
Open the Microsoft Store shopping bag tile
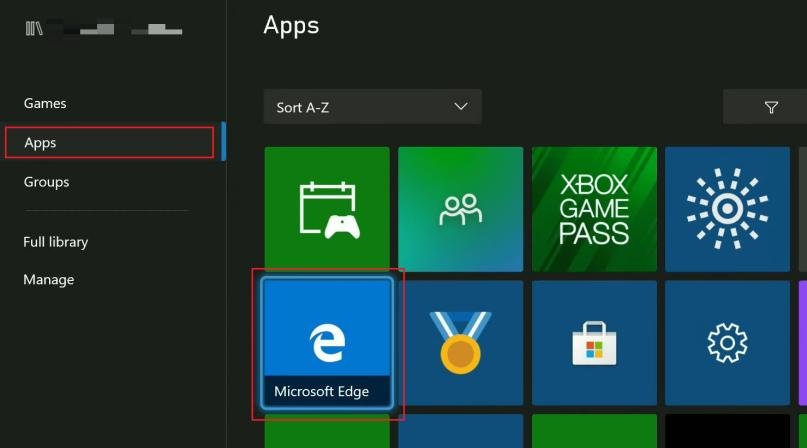[x=594, y=342]
